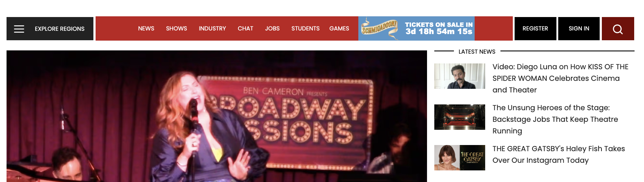Viewport: 644px width, 182px height.
Task: Click the Sign In button
Action: pos(579,29)
